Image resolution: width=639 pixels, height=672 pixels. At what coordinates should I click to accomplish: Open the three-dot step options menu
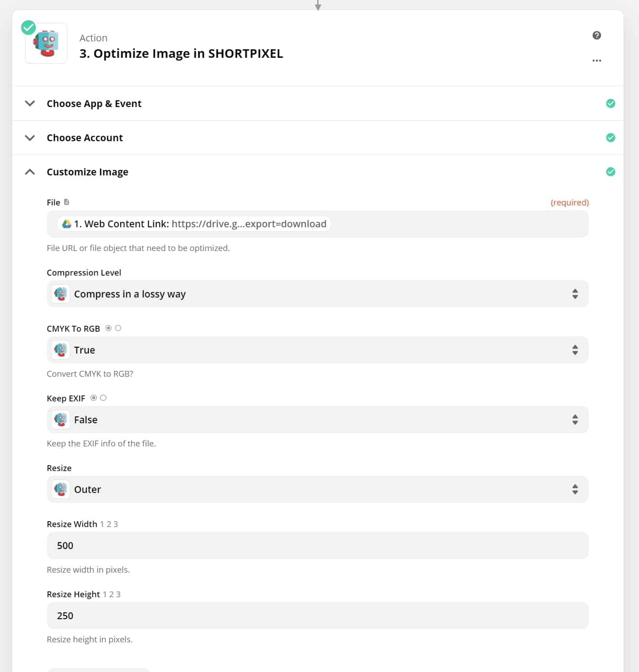(597, 61)
